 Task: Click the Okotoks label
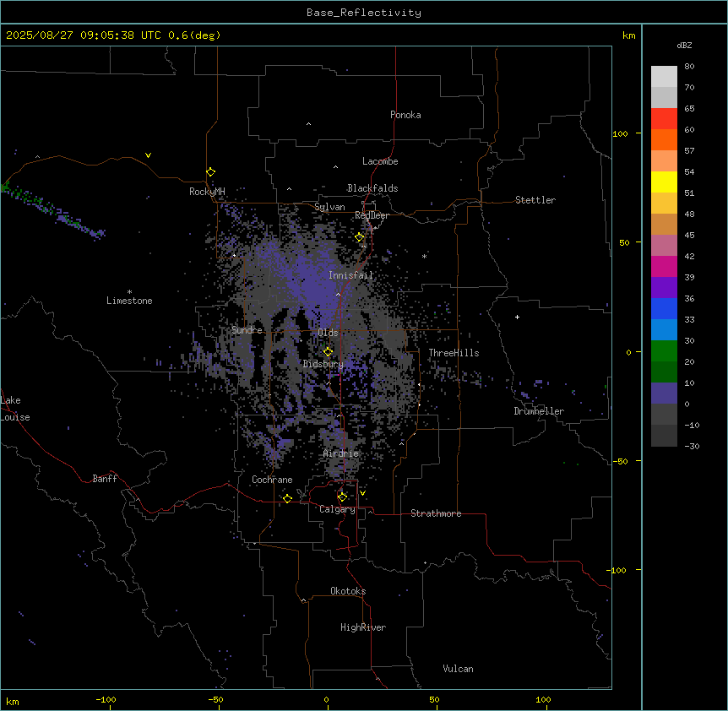348,591
